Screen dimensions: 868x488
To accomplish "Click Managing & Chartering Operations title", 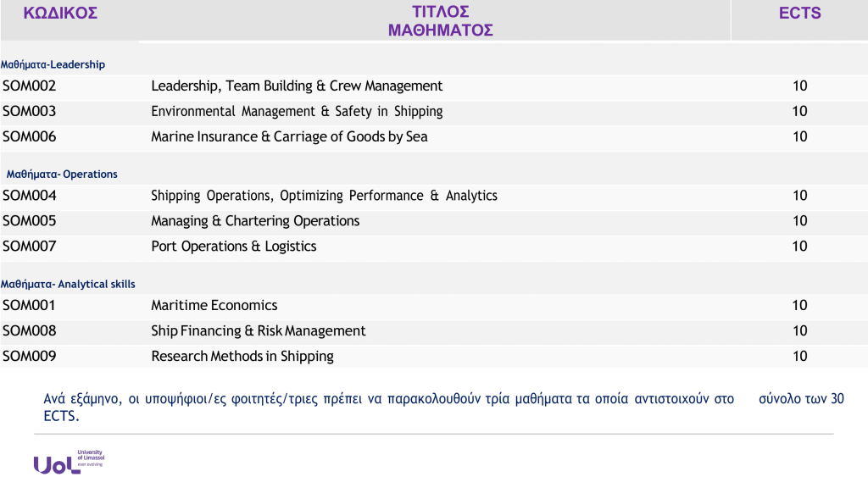I will tap(255, 221).
